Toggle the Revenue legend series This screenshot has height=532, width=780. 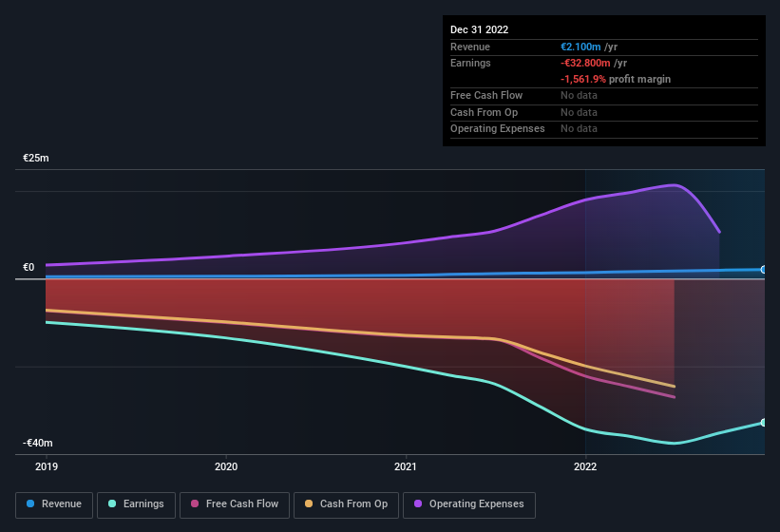54,504
